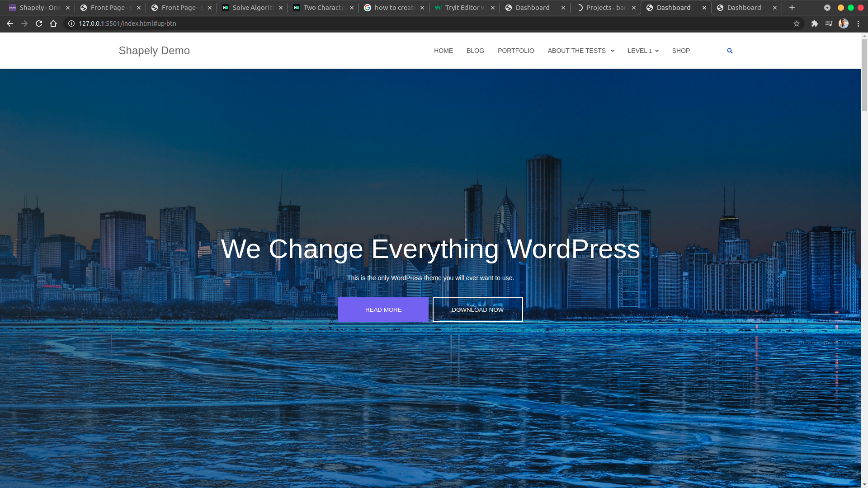The width and height of the screenshot is (868, 488).
Task: Open the media control icon
Action: coord(829,23)
